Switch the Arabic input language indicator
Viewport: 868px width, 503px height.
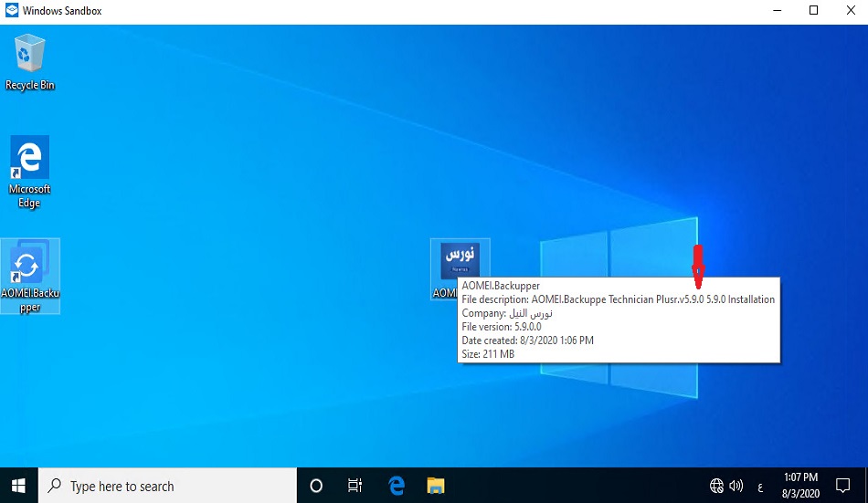point(760,486)
